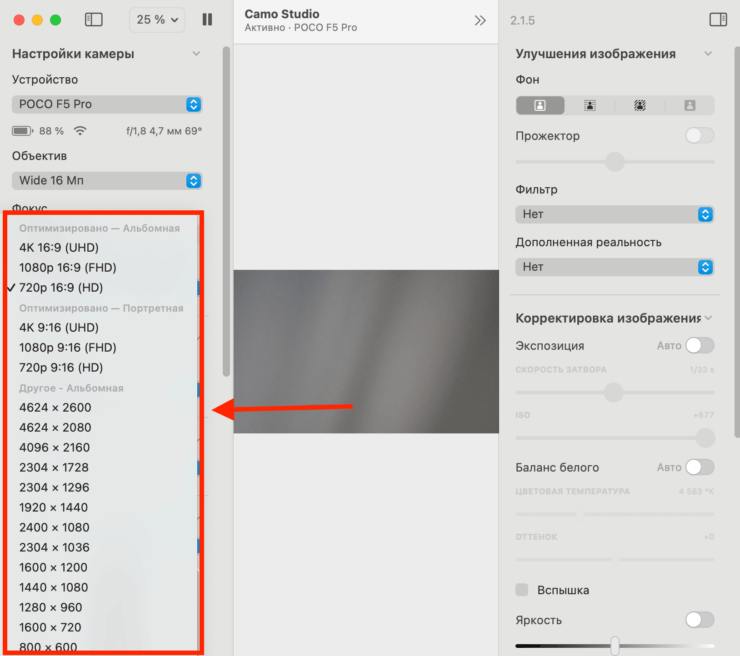Select the second background mode icon

coord(590,105)
